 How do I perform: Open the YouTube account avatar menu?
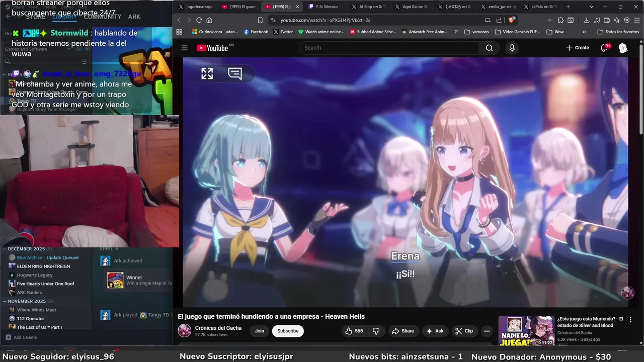(623, 48)
